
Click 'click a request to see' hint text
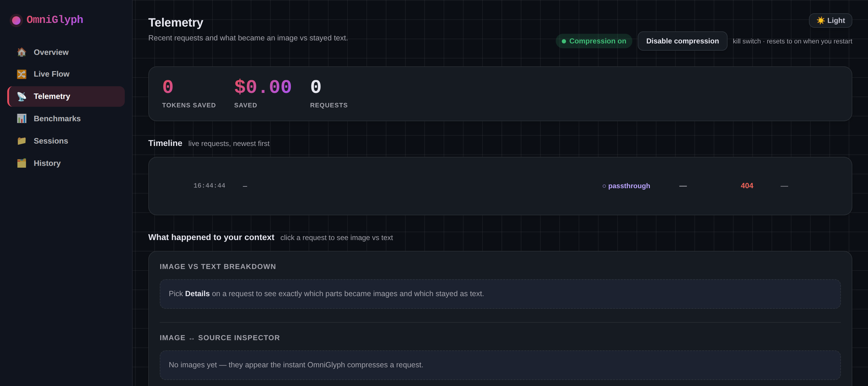pyautogui.click(x=337, y=238)
